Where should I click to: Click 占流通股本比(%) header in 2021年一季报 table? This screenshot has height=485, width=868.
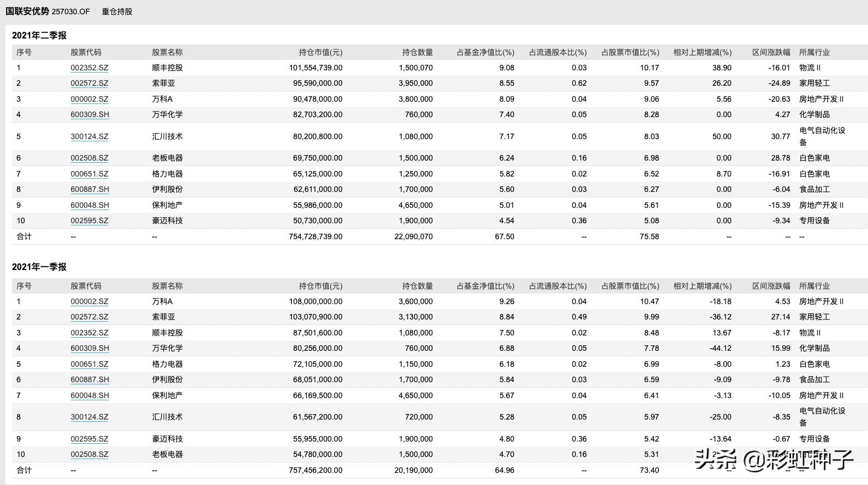click(x=558, y=286)
